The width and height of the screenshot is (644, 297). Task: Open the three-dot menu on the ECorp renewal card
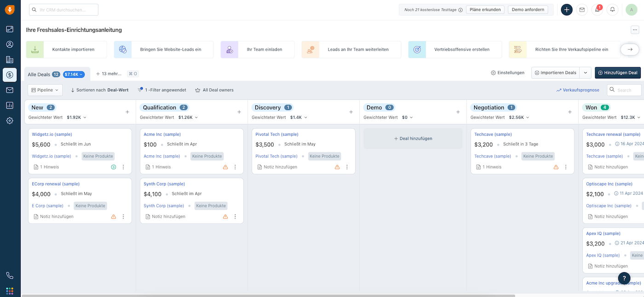point(123,216)
